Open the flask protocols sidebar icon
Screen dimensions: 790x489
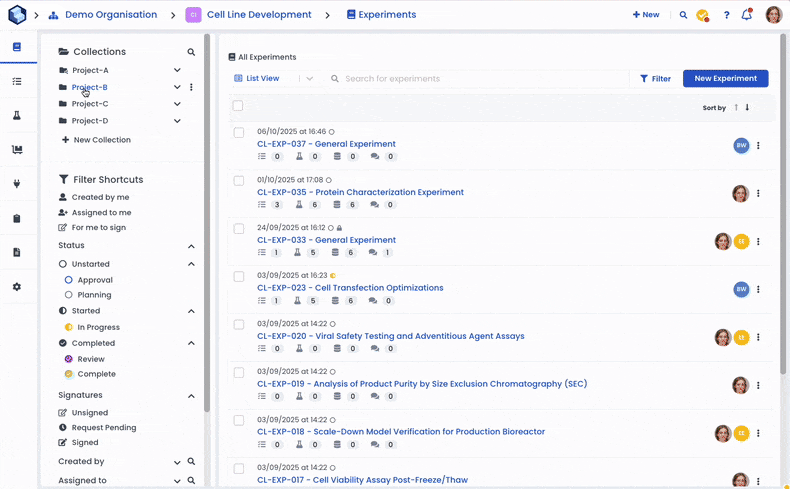tap(17, 115)
